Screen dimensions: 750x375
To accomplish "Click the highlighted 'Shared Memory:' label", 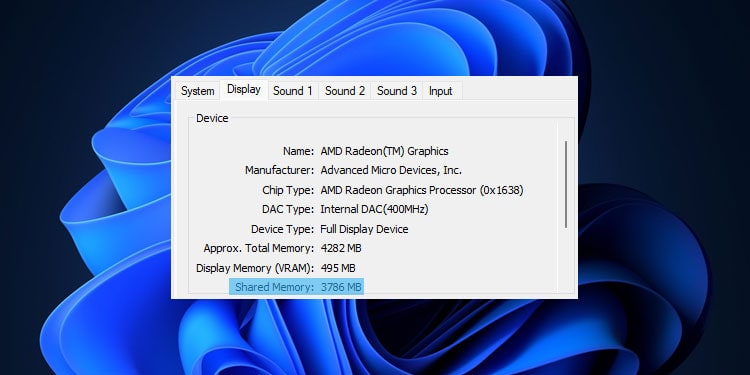I will 275,287.
